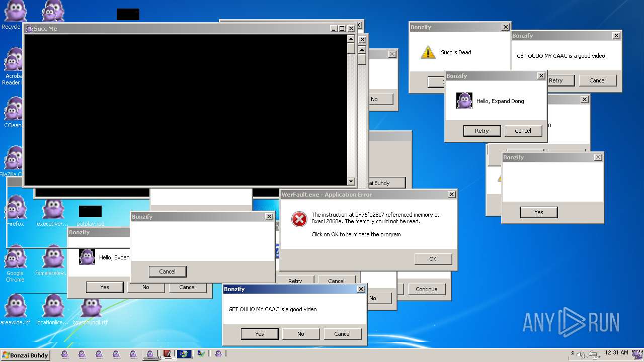Click the Continue button on background dialog

[x=427, y=289]
